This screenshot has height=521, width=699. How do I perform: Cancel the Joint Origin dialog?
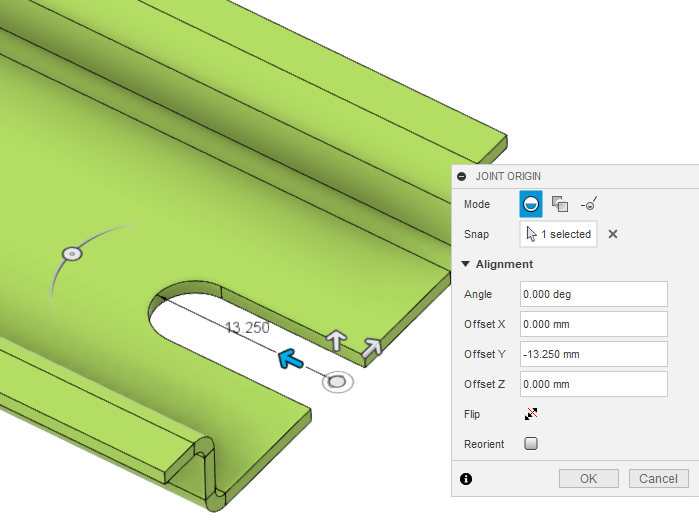point(658,479)
